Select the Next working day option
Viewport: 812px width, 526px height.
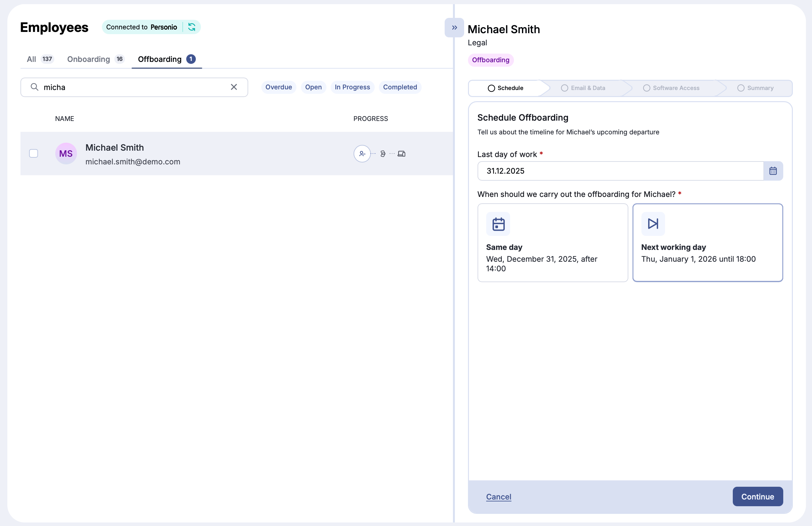[708, 243]
